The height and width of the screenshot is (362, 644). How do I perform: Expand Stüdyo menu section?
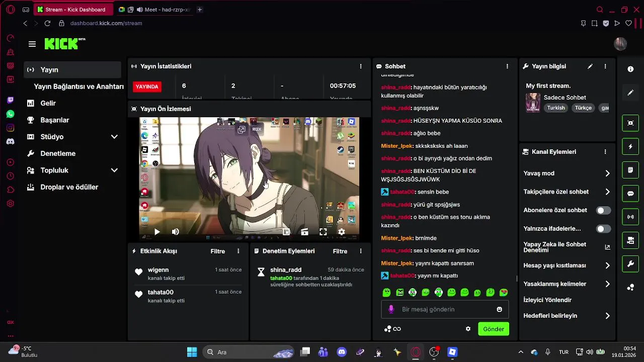[x=114, y=137]
